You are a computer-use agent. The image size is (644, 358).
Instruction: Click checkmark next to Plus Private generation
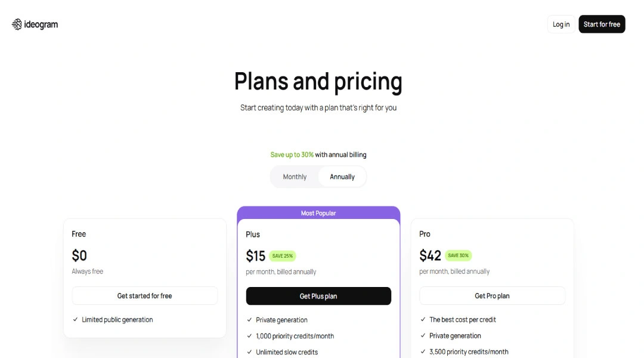pyautogui.click(x=249, y=320)
